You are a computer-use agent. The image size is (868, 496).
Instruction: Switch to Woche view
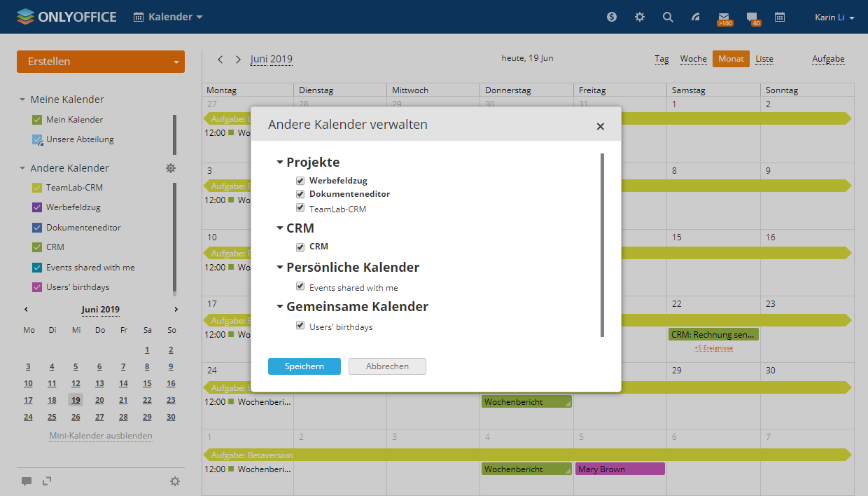click(x=693, y=59)
